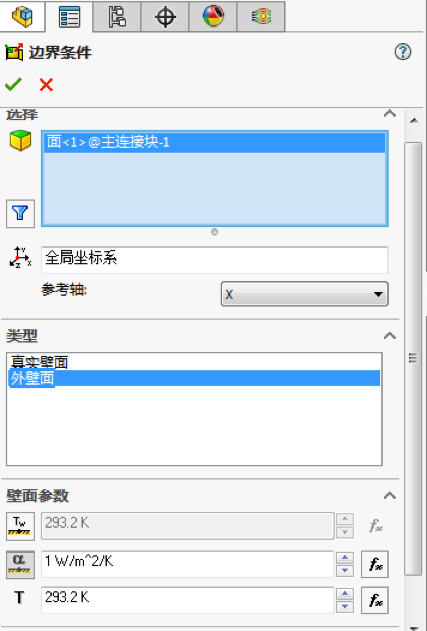Cancel boundary condition with red X
427x631 pixels.
[x=46, y=85]
